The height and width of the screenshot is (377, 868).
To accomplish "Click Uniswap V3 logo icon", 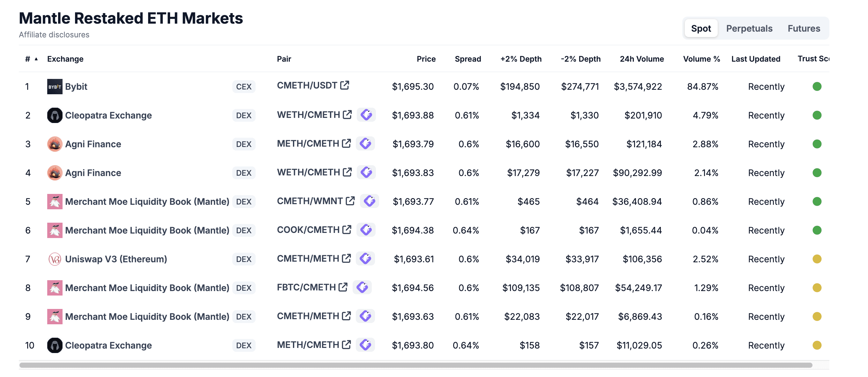I will click(55, 259).
